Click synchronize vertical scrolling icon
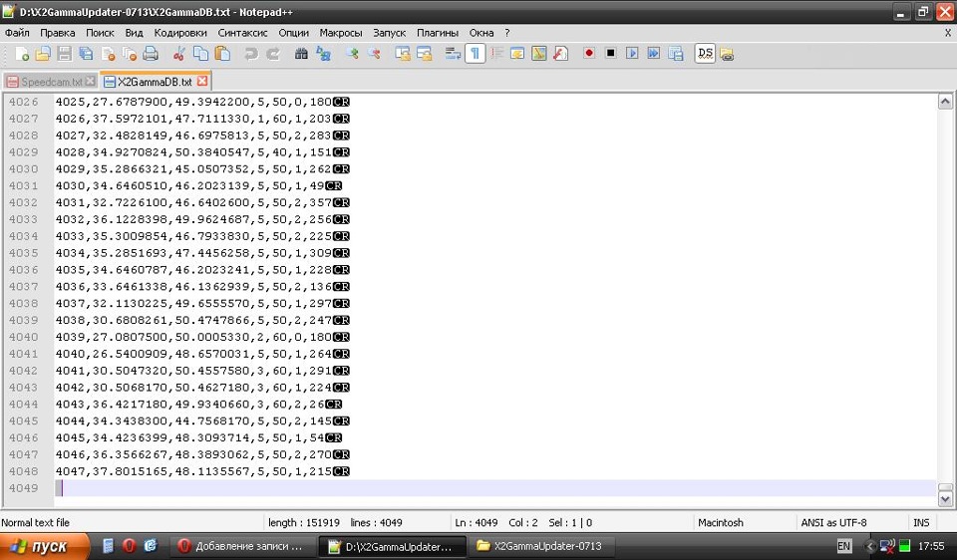This screenshot has height=560, width=957. [402, 54]
